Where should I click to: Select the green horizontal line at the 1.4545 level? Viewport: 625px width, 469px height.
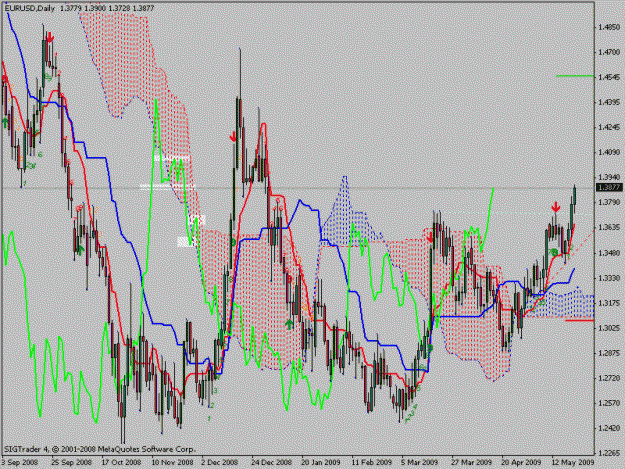(x=575, y=76)
